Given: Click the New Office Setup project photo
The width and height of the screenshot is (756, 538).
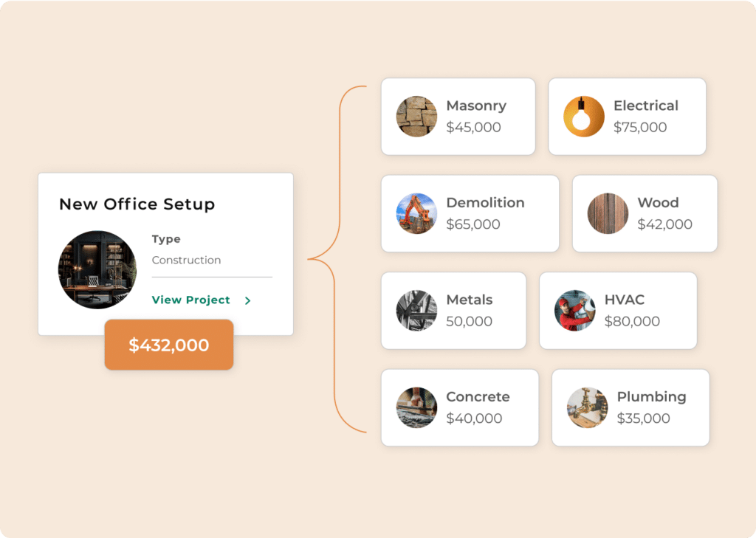Looking at the screenshot, I should pos(97,269).
